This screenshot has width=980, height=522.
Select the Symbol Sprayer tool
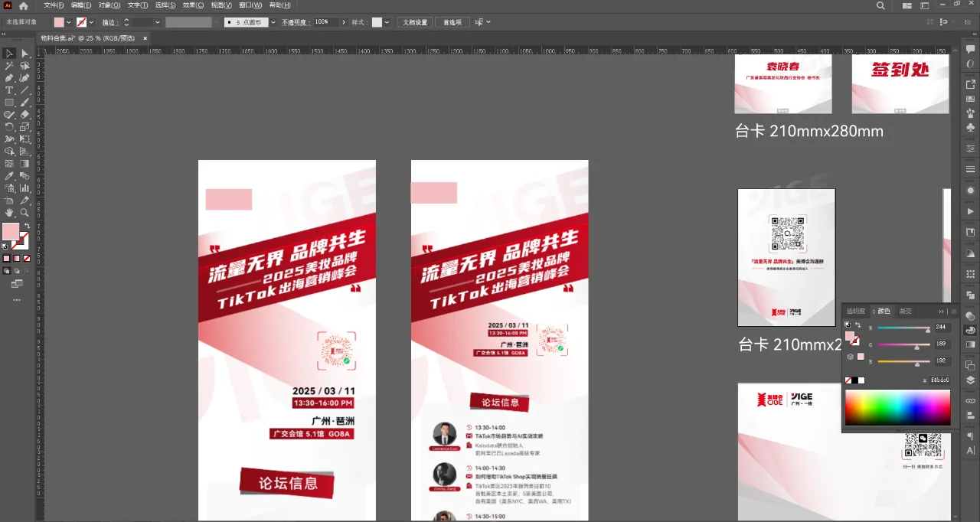point(9,188)
